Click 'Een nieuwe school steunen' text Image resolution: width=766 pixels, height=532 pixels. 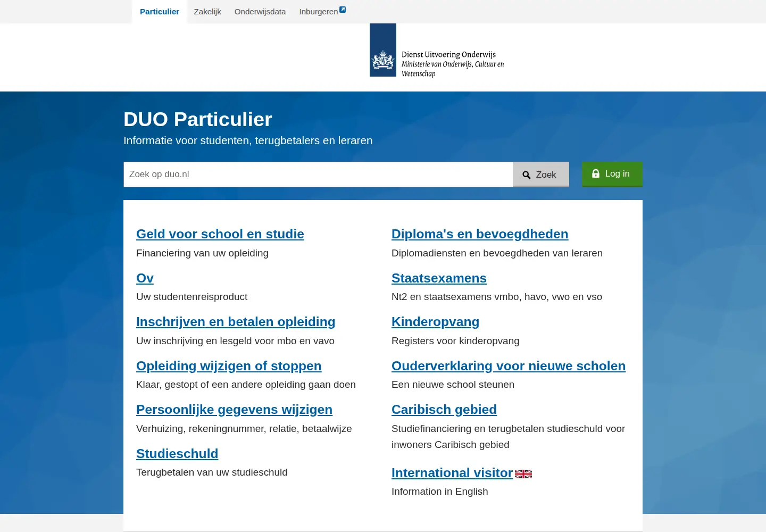pyautogui.click(x=453, y=385)
